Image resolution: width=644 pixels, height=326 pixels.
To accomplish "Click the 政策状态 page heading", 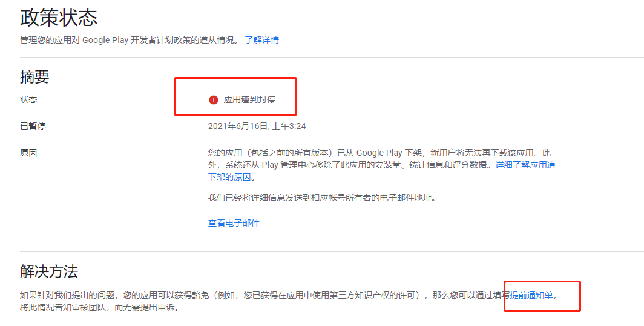I will (x=59, y=18).
